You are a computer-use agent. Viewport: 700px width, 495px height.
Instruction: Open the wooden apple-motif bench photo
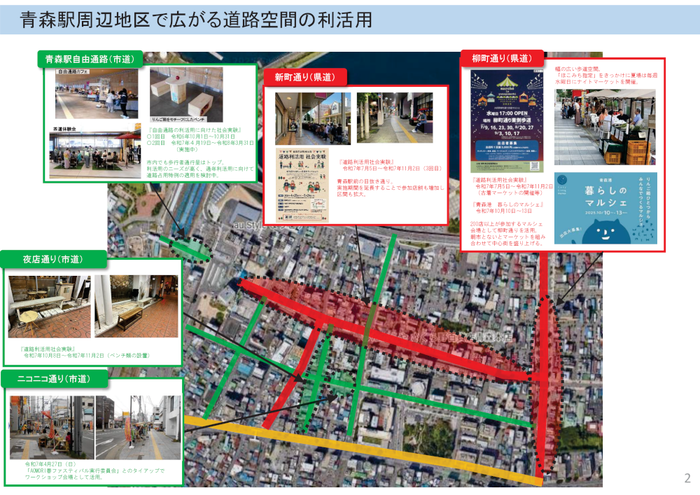[186, 95]
